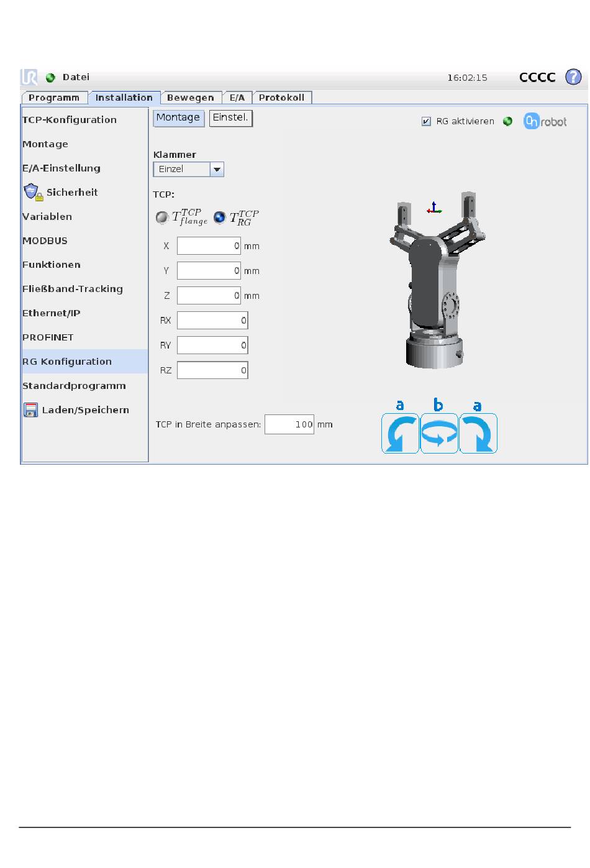Image resolution: width=590 pixels, height=868 pixels.
Task: Click the green RG status indicator
Action: (x=507, y=121)
